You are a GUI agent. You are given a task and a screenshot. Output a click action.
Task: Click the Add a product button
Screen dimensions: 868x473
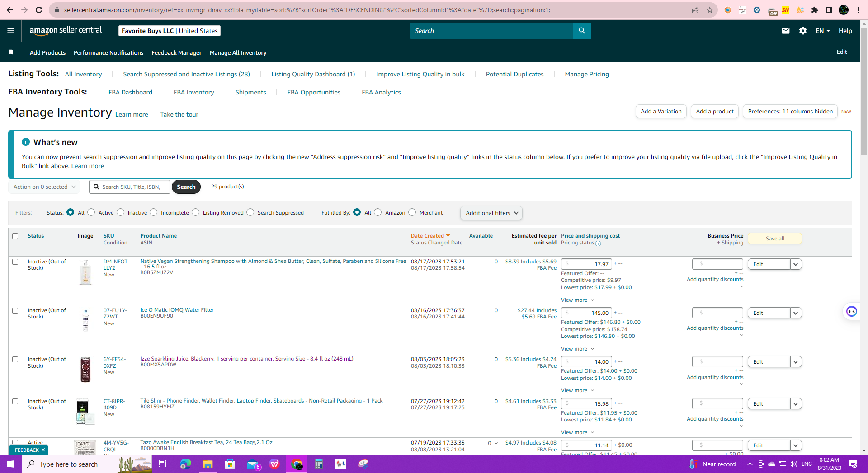click(x=715, y=112)
